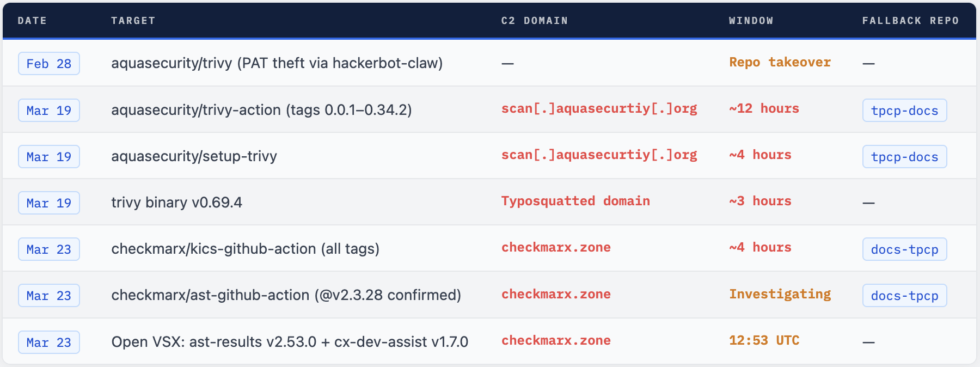
Task: Click the "Repo takeover" window label
Action: [x=780, y=62]
